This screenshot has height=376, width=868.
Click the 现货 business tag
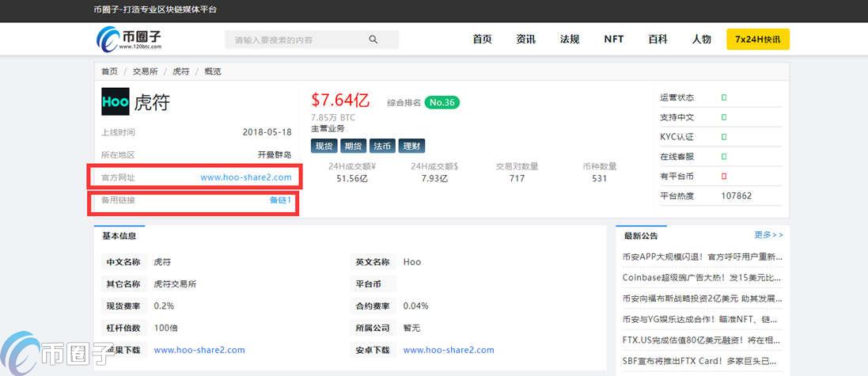324,146
